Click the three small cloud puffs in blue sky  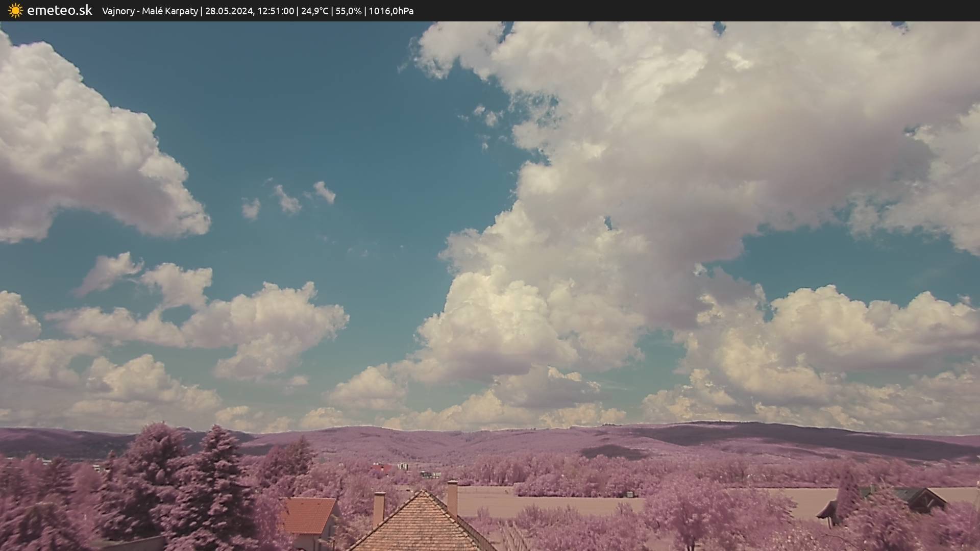point(289,199)
